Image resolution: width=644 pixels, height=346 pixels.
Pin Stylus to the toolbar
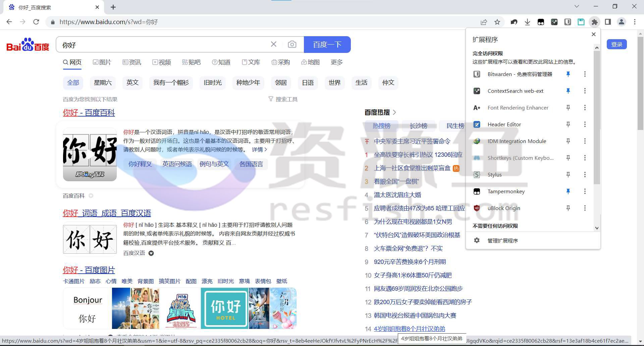click(x=568, y=175)
